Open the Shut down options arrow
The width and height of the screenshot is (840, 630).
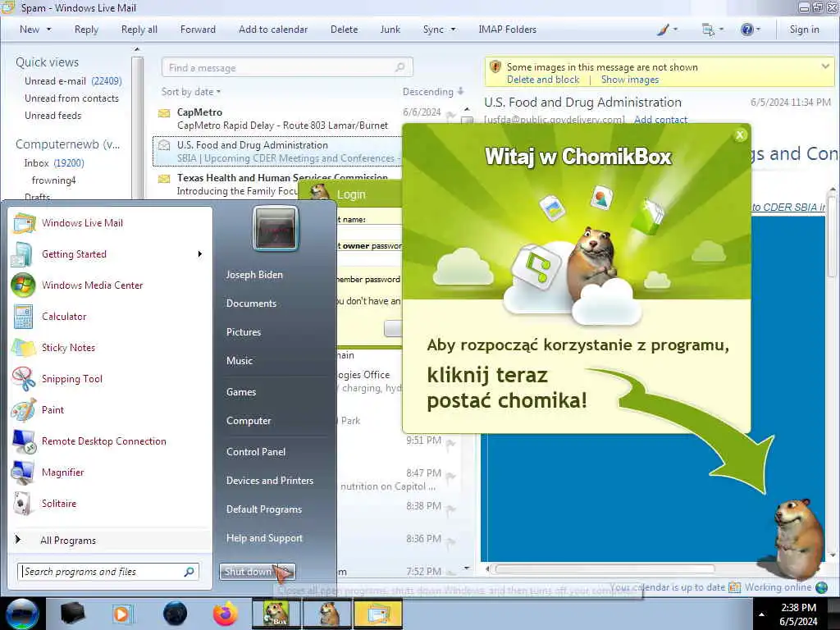(286, 572)
